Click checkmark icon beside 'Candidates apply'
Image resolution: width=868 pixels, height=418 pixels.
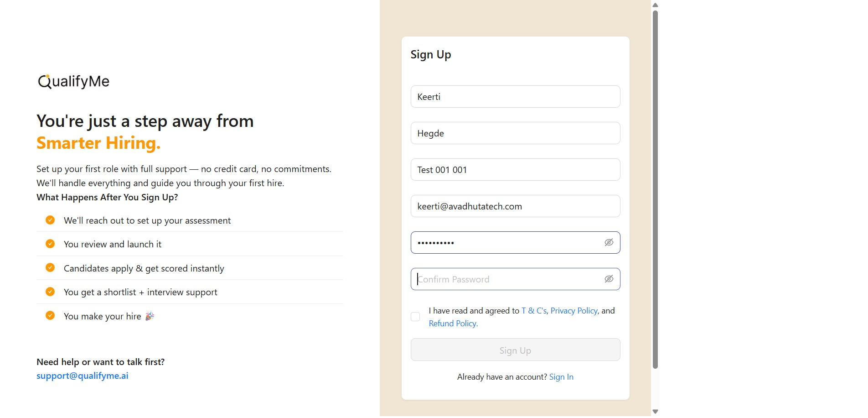tap(50, 268)
